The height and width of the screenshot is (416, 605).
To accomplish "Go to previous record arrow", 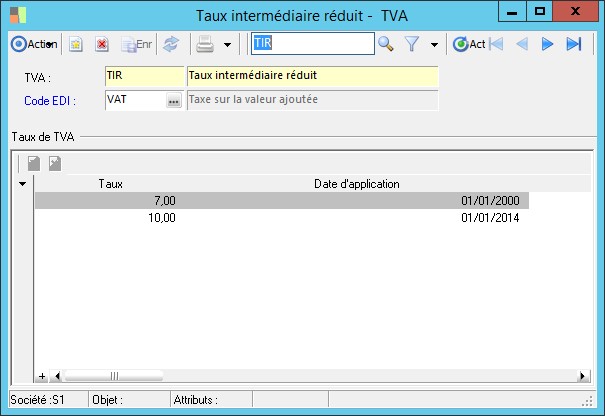I will pos(522,44).
